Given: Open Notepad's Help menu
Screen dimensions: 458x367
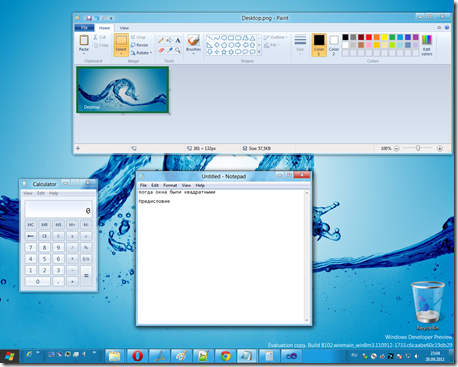Looking at the screenshot, I should click(x=200, y=185).
